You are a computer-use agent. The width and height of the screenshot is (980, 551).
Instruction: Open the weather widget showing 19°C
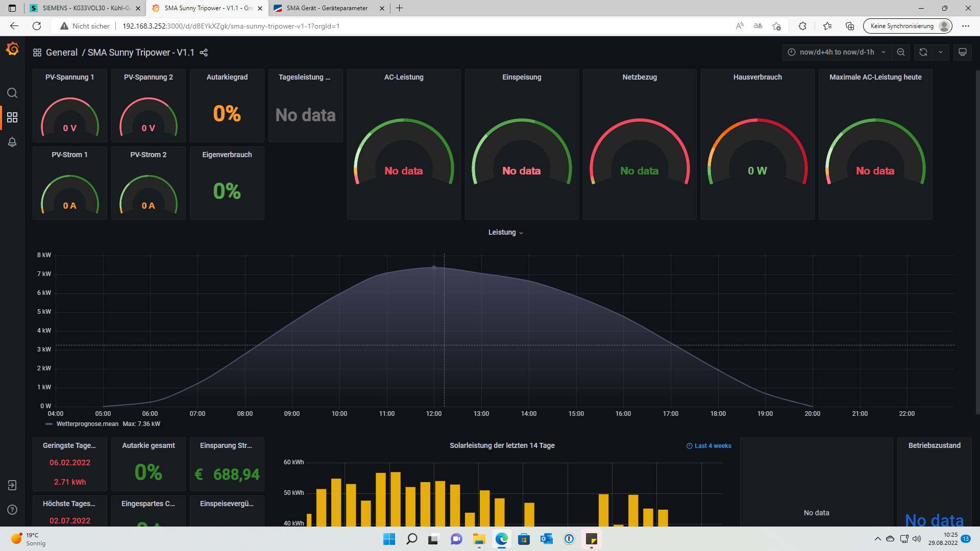pyautogui.click(x=29, y=539)
